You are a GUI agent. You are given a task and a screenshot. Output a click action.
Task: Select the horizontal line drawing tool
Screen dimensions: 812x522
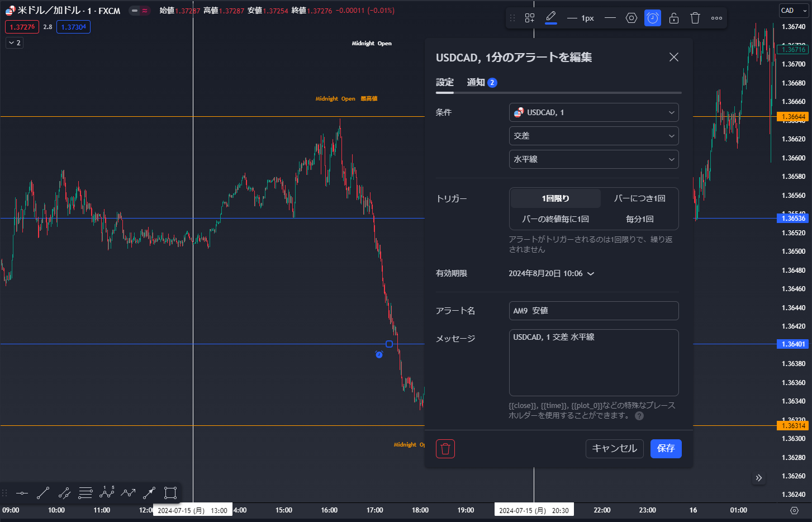[22, 493]
